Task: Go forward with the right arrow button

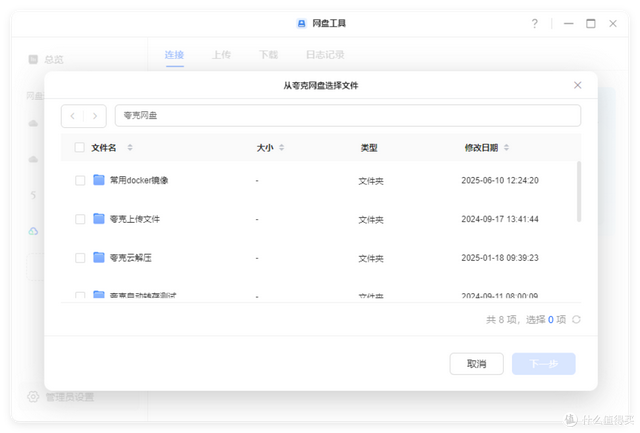Action: (95, 116)
